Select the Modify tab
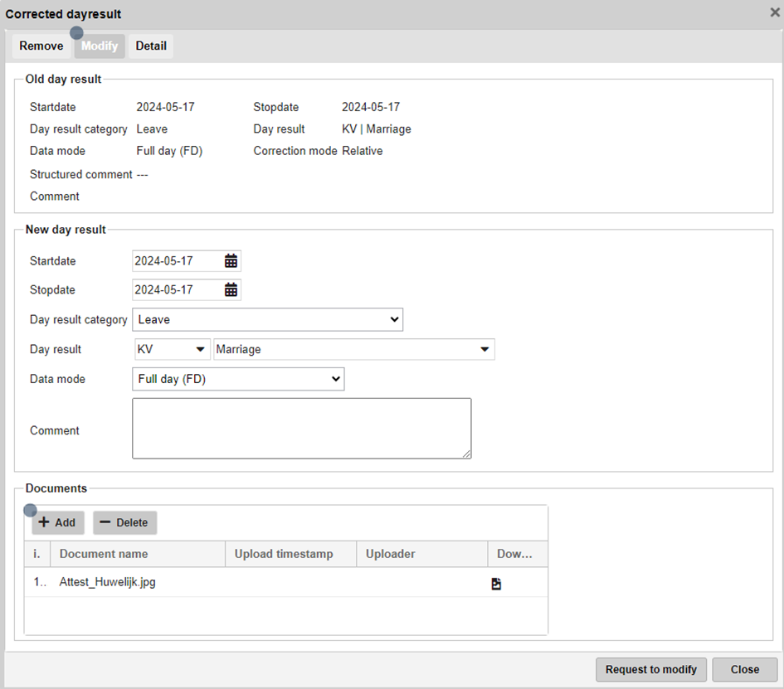Image resolution: width=784 pixels, height=689 pixels. point(100,46)
